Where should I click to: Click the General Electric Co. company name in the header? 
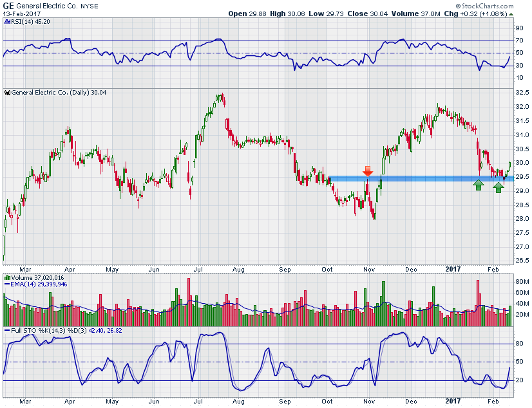click(x=47, y=6)
